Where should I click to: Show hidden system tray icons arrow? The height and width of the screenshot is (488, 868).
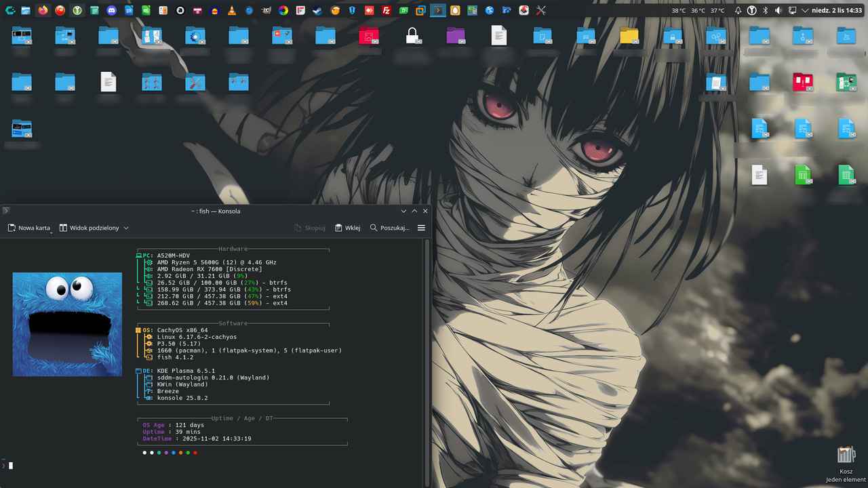(805, 11)
